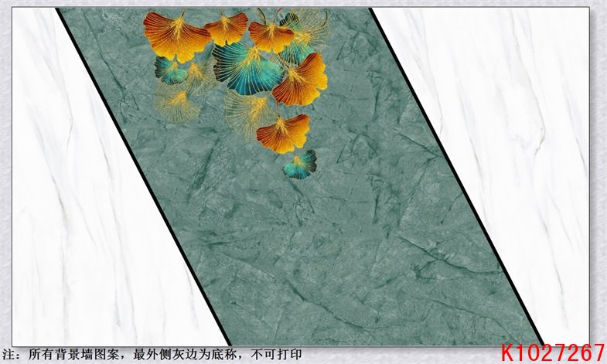Click the ginkgo leaf cluster artwork

tap(236, 95)
